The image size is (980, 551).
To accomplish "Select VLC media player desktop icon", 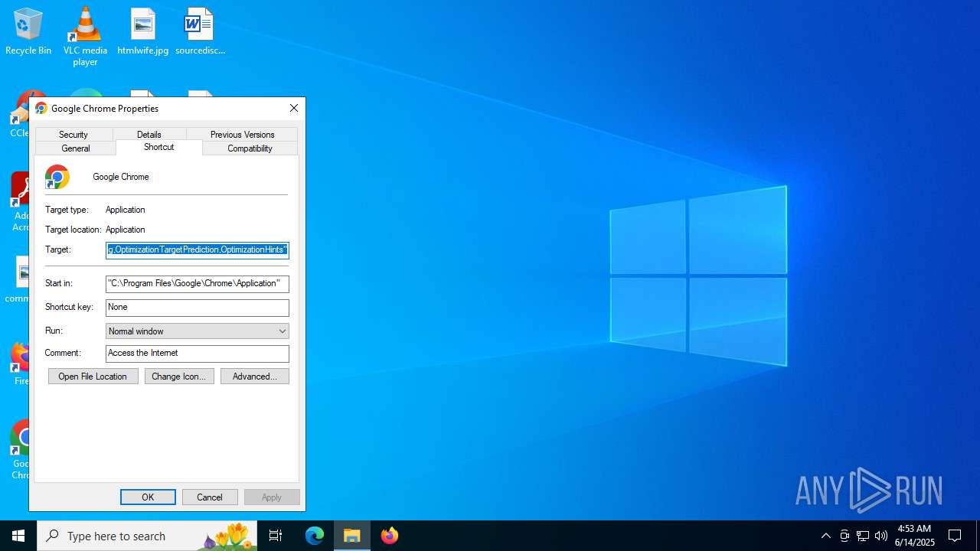I will pyautogui.click(x=85, y=36).
